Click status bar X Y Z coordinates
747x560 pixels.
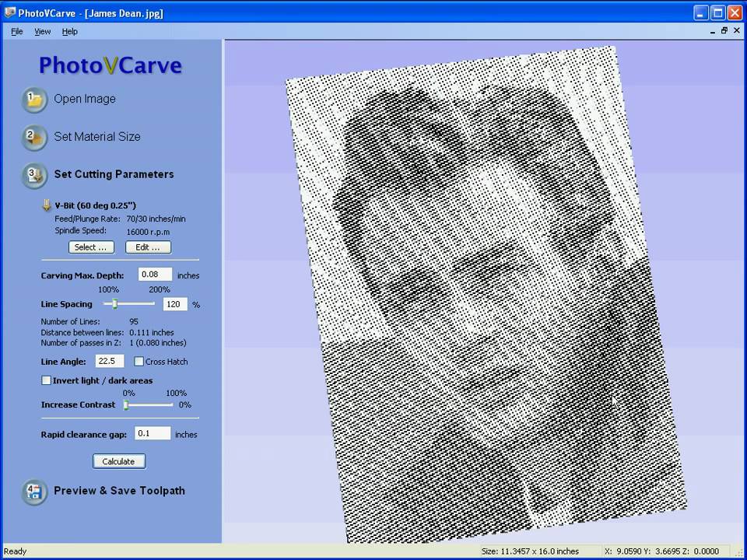click(x=661, y=551)
